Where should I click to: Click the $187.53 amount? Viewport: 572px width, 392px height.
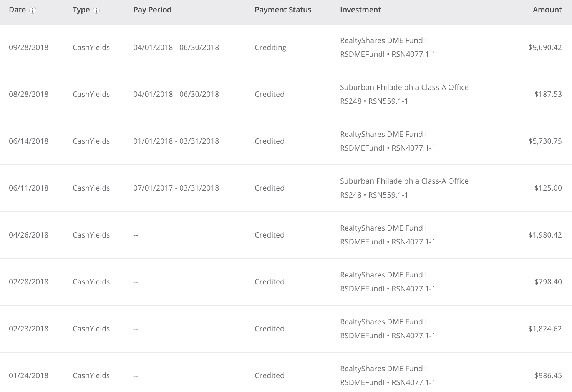click(548, 95)
